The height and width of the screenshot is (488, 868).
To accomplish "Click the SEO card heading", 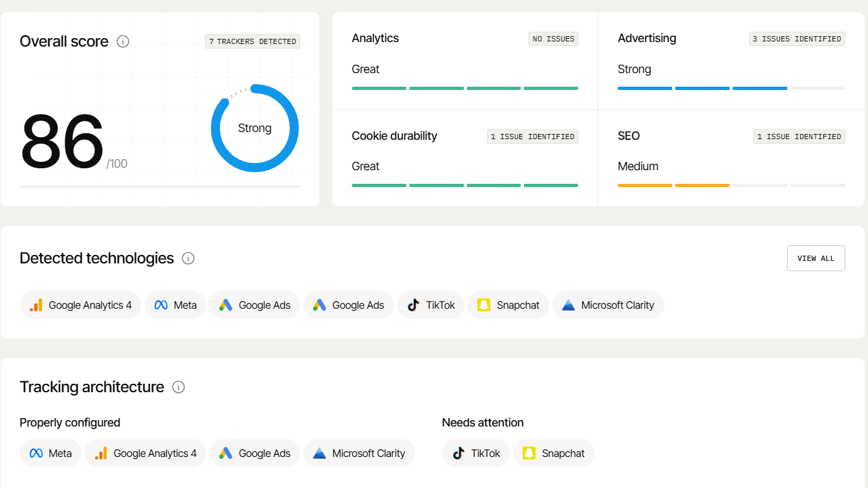I will [629, 136].
